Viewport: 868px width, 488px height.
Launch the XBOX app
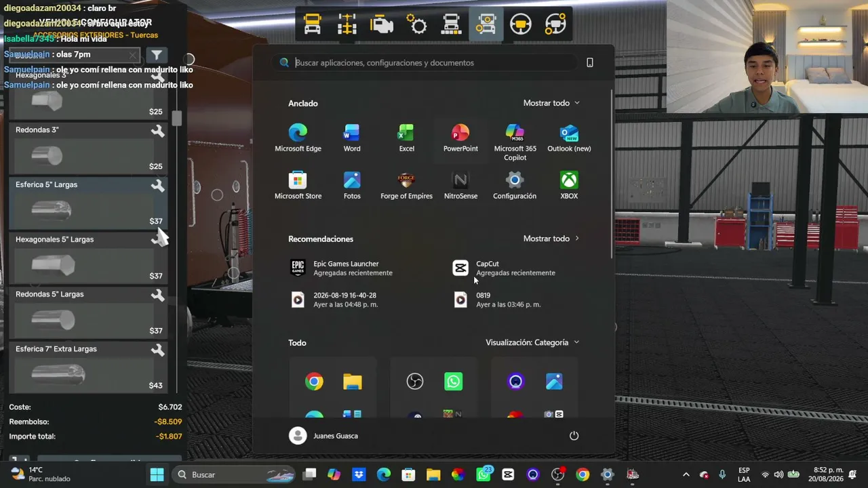[569, 185]
